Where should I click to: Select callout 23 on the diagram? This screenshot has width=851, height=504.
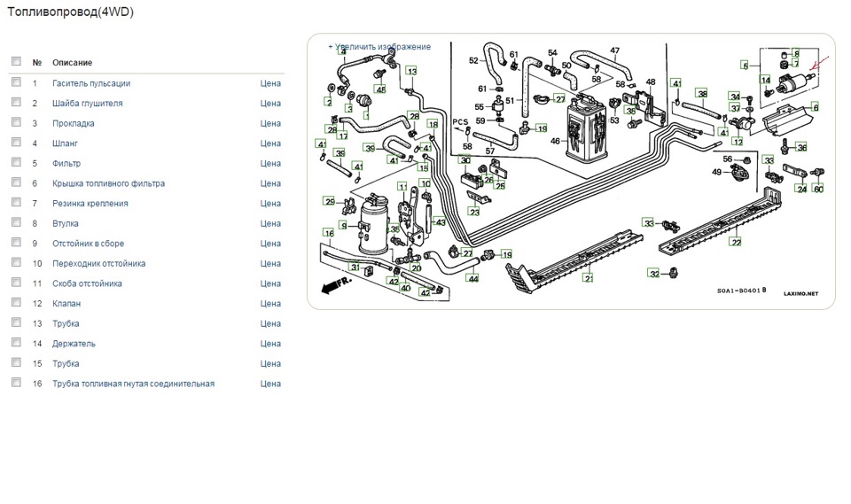tap(474, 212)
